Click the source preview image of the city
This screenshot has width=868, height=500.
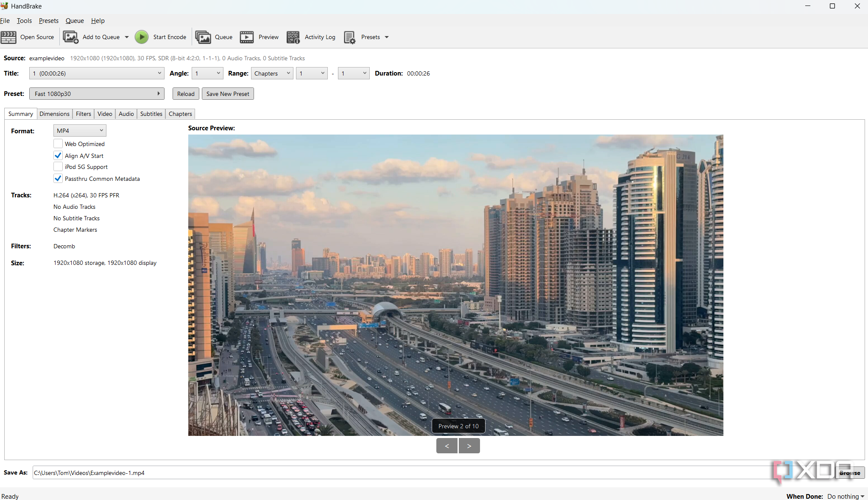click(456, 285)
